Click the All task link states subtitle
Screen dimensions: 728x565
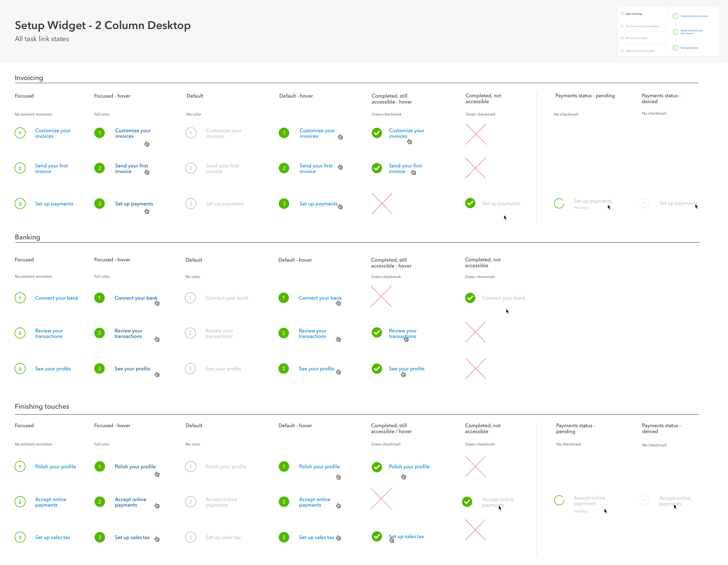pos(42,39)
